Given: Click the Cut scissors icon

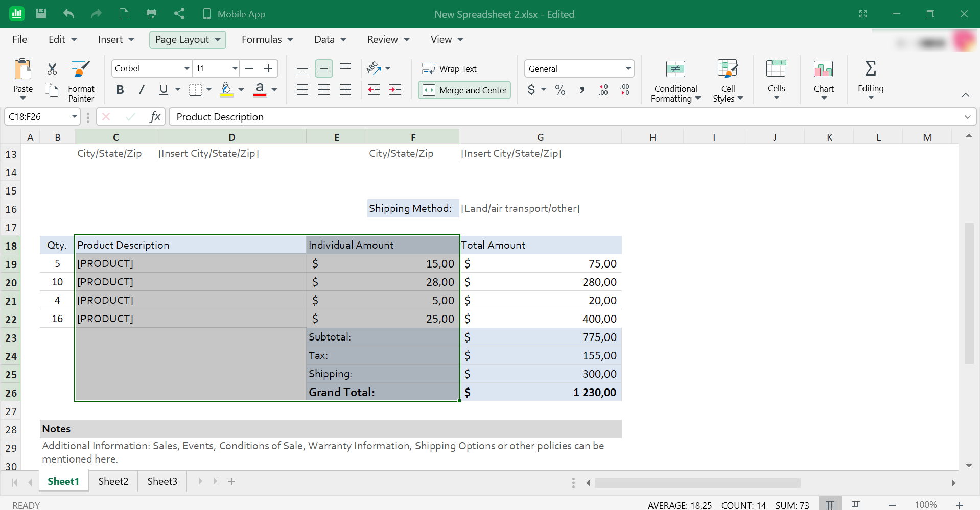Looking at the screenshot, I should point(52,68).
